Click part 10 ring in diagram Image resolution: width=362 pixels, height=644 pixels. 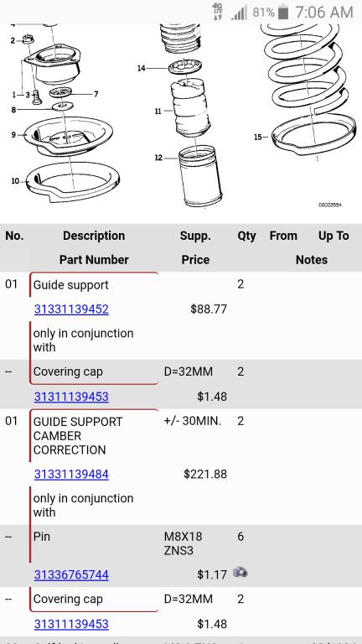[73, 182]
